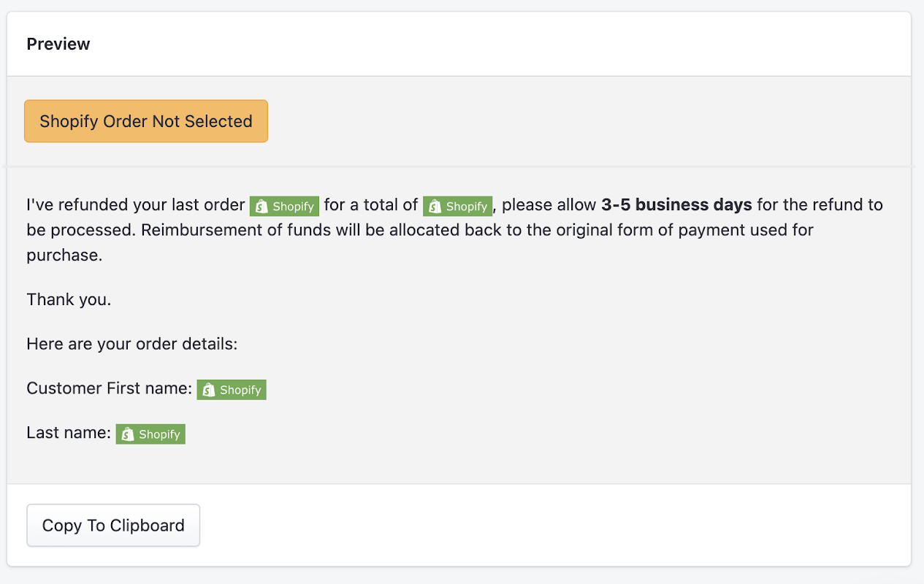Click the "Customer First name:" label

[109, 388]
